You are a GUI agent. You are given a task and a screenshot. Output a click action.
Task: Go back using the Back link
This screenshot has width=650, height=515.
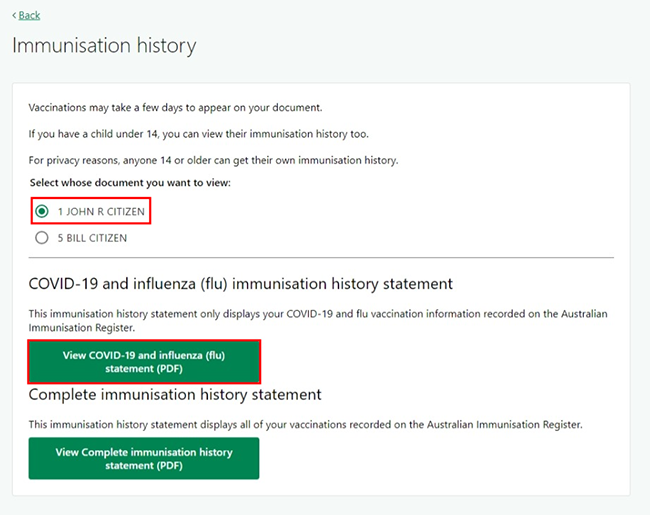[30, 15]
